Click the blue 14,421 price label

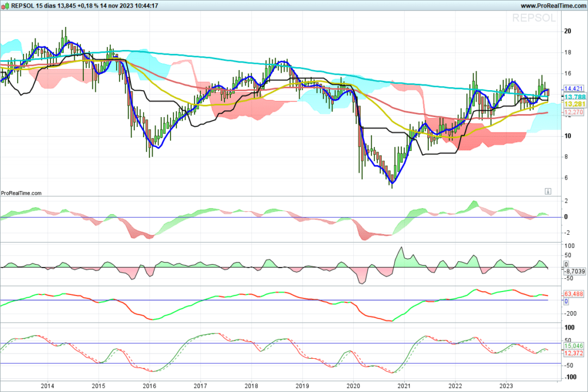click(x=574, y=89)
